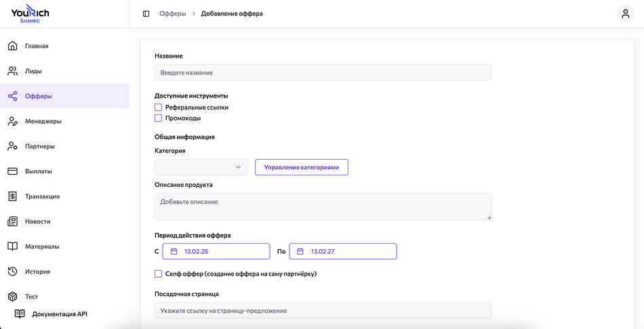Click the cube icon beside Тест
The image size is (644, 329).
(x=13, y=297)
